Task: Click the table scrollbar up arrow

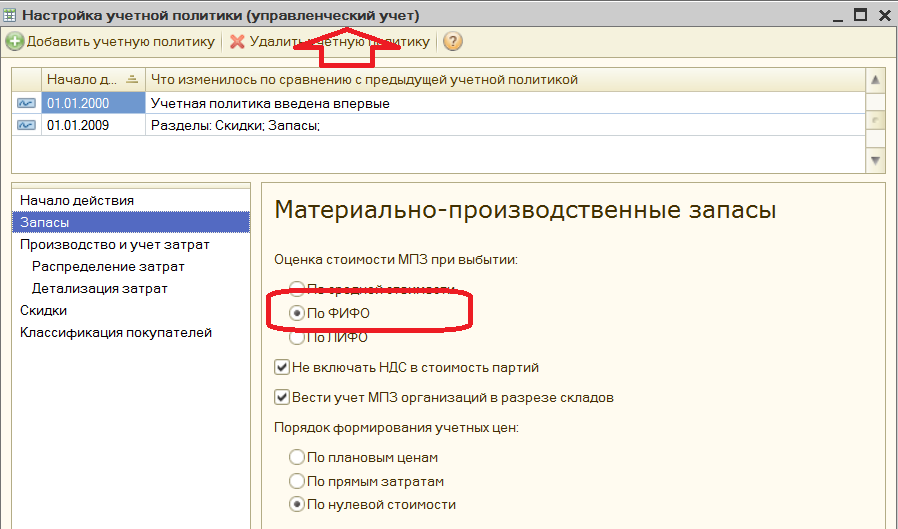Action: [875, 80]
